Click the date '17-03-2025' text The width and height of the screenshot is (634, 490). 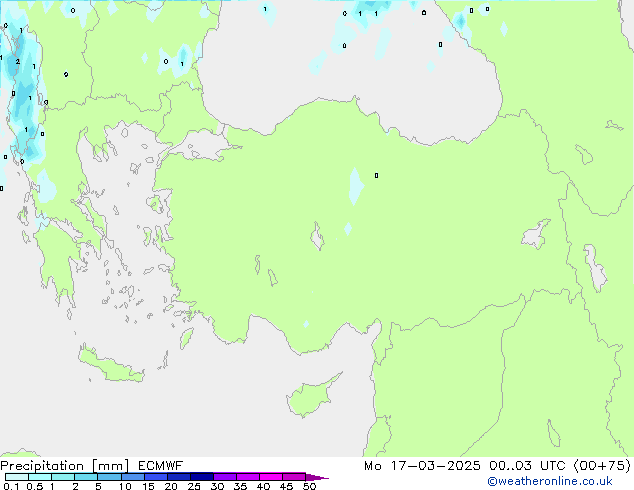click(x=435, y=466)
